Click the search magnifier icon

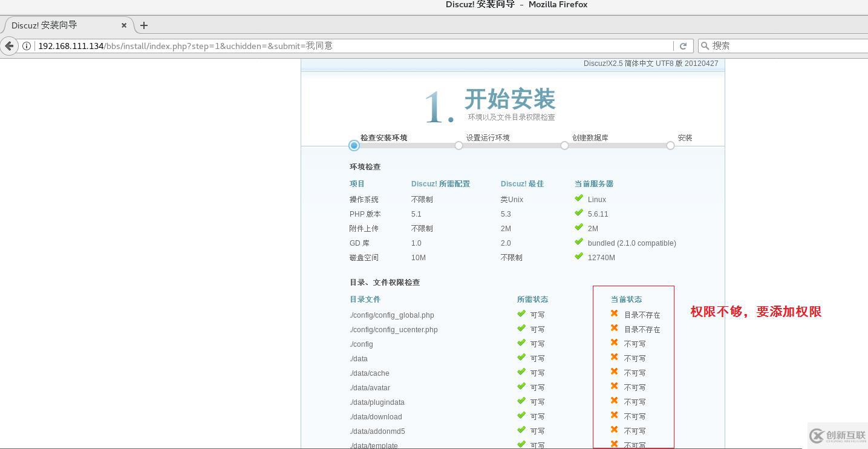[705, 45]
